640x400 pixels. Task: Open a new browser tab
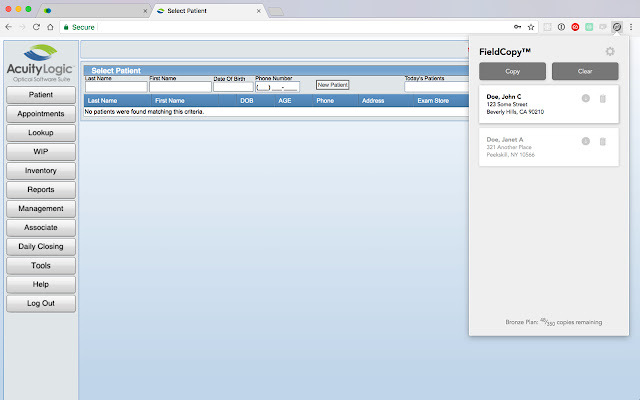(276, 11)
